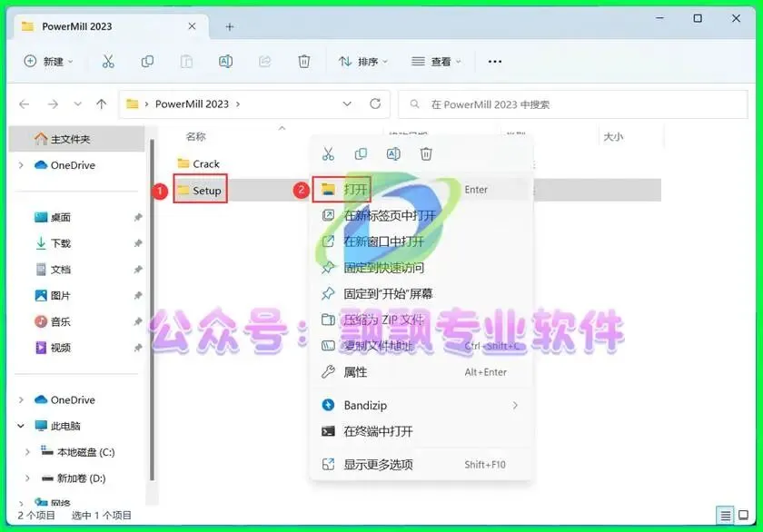Close the PowerMill 2023 tab
The width and height of the screenshot is (763, 532).
point(193,26)
